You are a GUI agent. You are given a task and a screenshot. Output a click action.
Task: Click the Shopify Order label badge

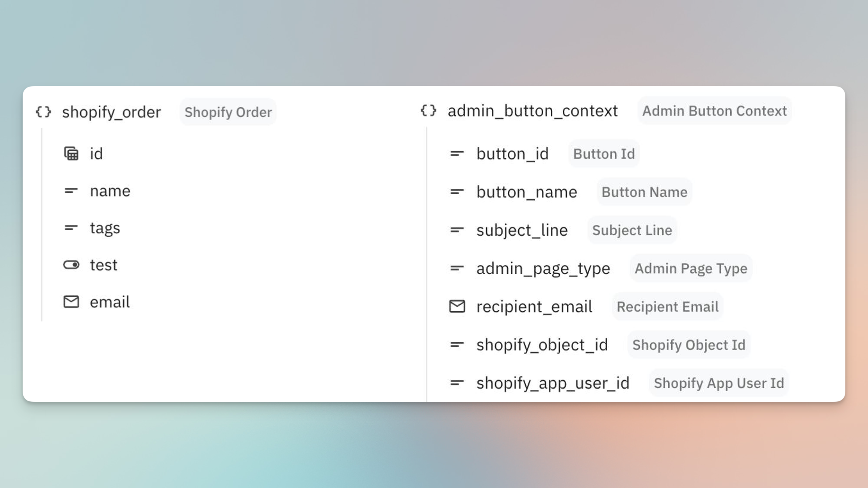(x=228, y=112)
